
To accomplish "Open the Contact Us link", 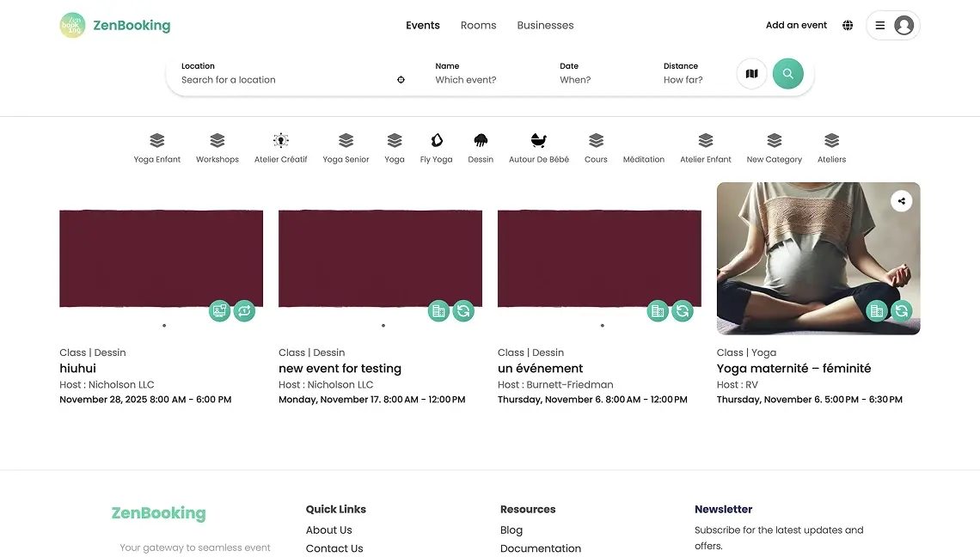I will 334,548.
